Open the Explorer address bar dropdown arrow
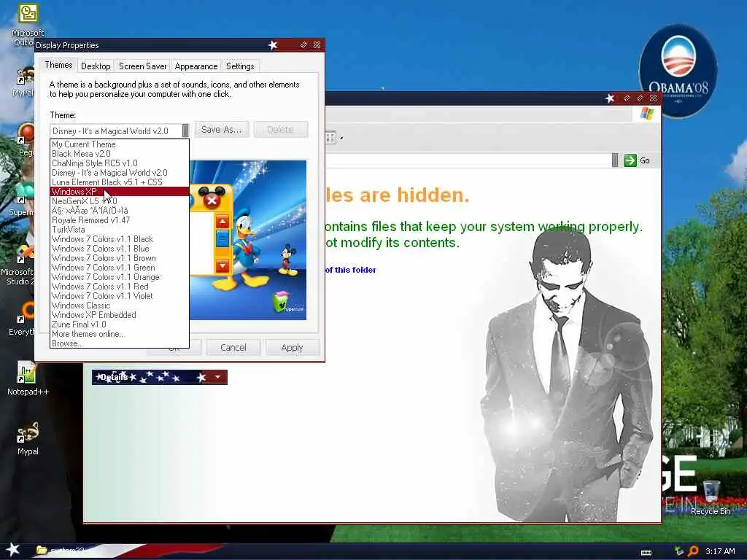 click(x=615, y=160)
